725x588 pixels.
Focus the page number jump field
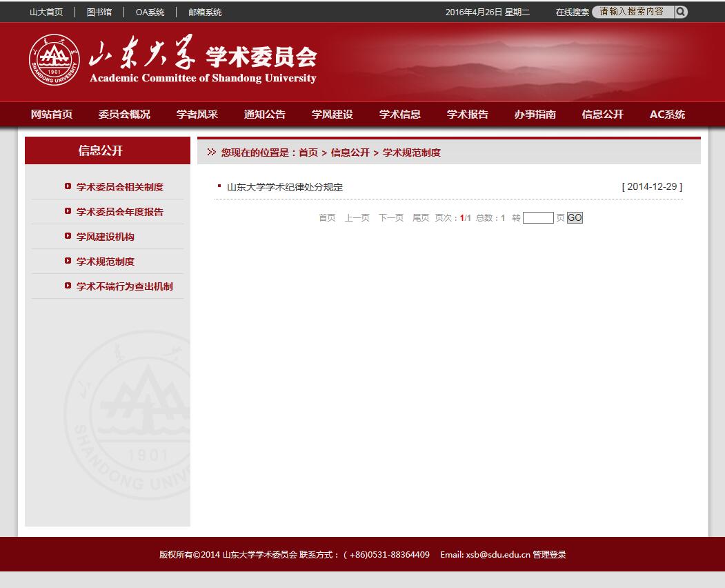click(x=538, y=218)
